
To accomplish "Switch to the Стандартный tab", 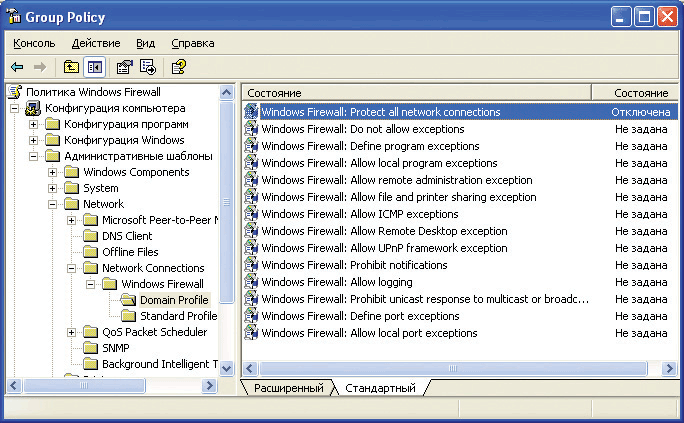I will [x=380, y=388].
